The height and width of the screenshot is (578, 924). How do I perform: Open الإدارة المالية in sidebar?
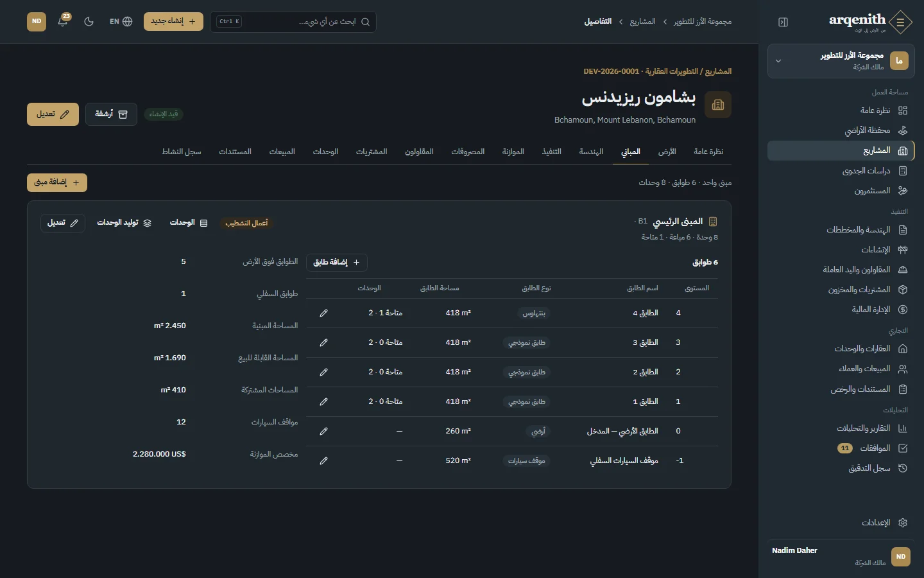(x=841, y=310)
